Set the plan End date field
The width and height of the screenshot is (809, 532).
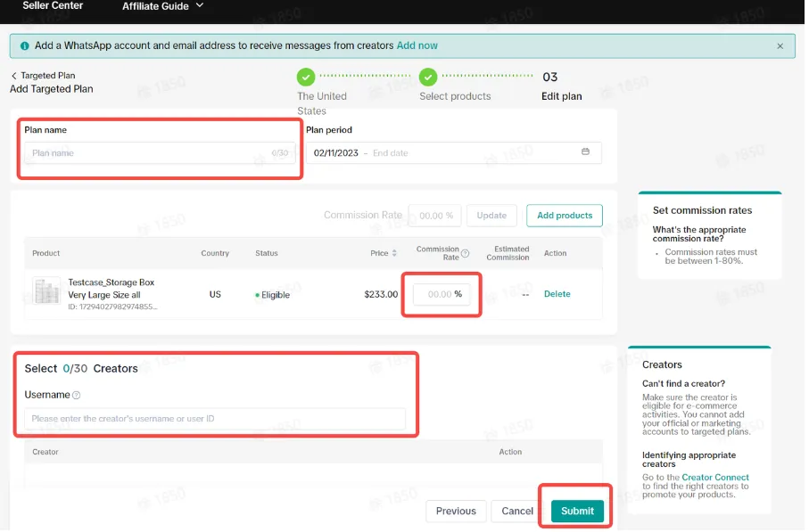click(x=391, y=153)
